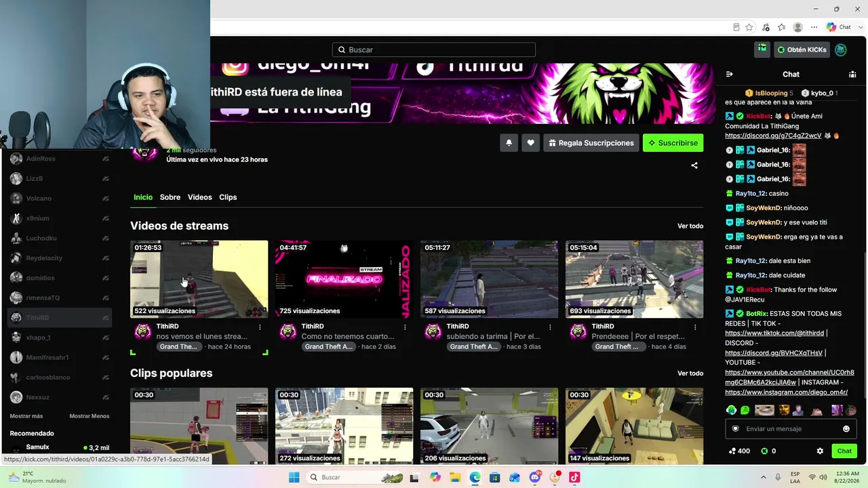Open the Instagram link in chat

(x=786, y=392)
